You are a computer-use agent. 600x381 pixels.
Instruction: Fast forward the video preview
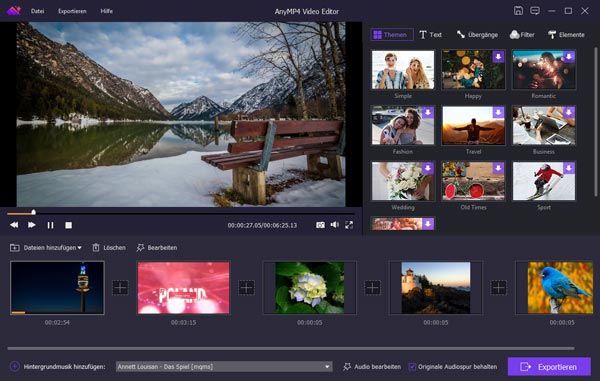point(32,225)
